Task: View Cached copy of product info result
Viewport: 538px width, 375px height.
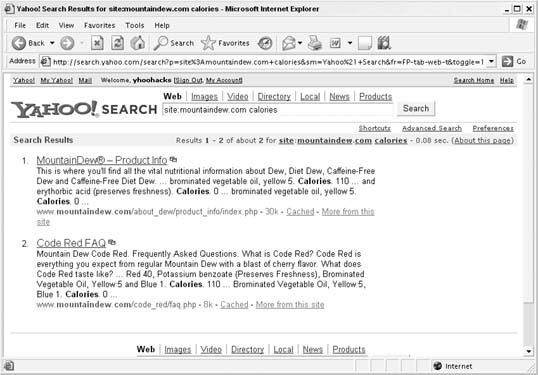Action: (300, 212)
